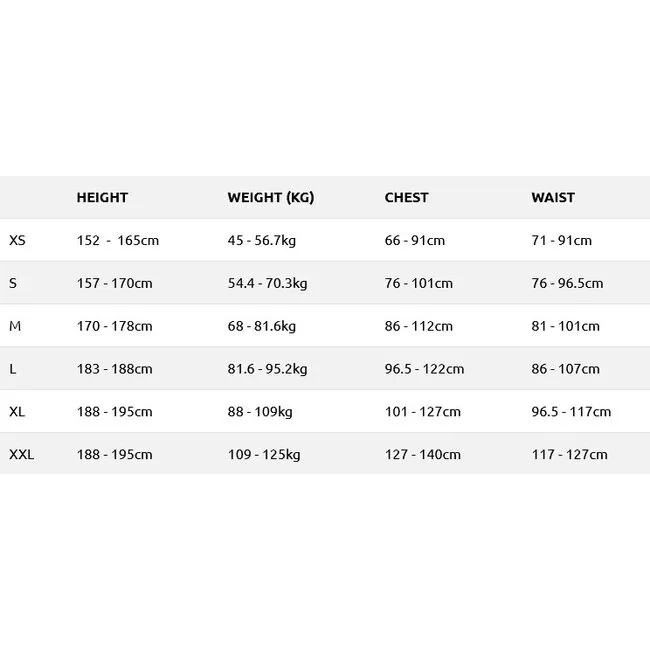
Task: Select the XS size row label
Action: [17, 240]
